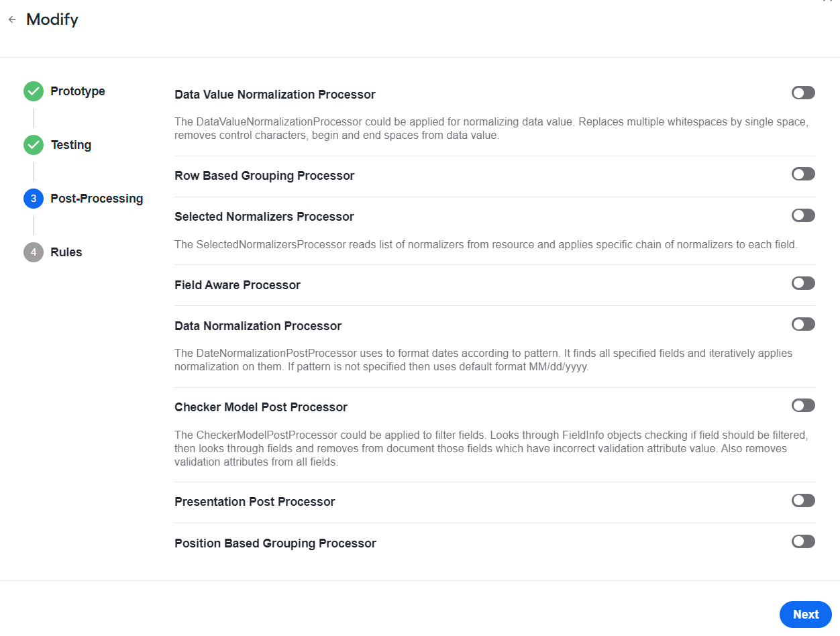The image size is (840, 636).
Task: Click the Row Based Grouping Processor heading
Action: coord(264,176)
